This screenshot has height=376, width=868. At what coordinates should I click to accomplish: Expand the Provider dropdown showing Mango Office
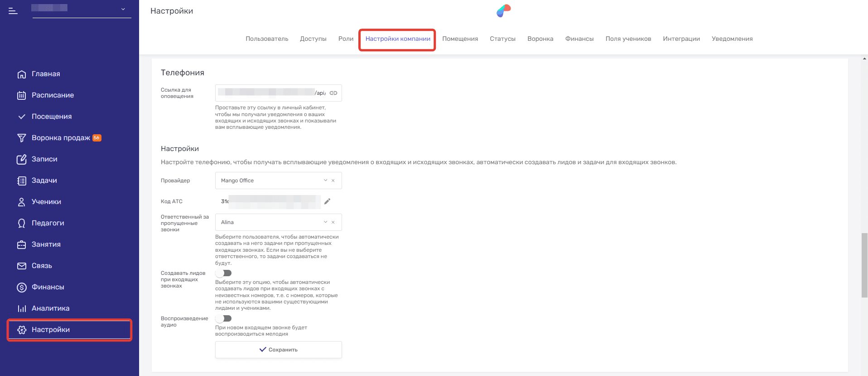click(x=325, y=181)
